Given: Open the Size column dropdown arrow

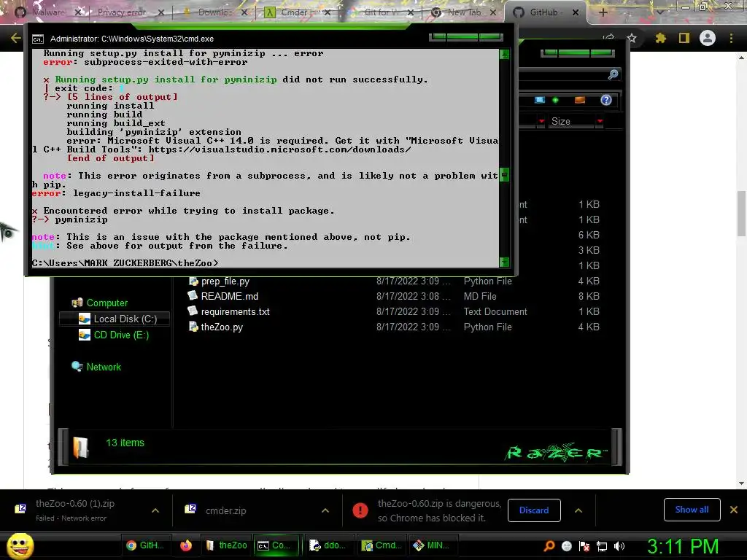Looking at the screenshot, I should (x=600, y=122).
